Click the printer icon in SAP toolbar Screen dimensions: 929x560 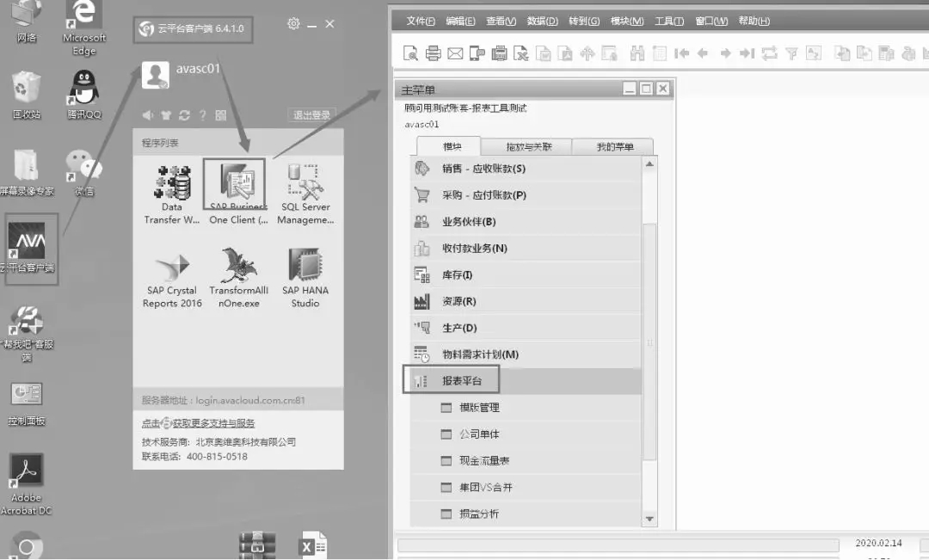pyautogui.click(x=433, y=53)
